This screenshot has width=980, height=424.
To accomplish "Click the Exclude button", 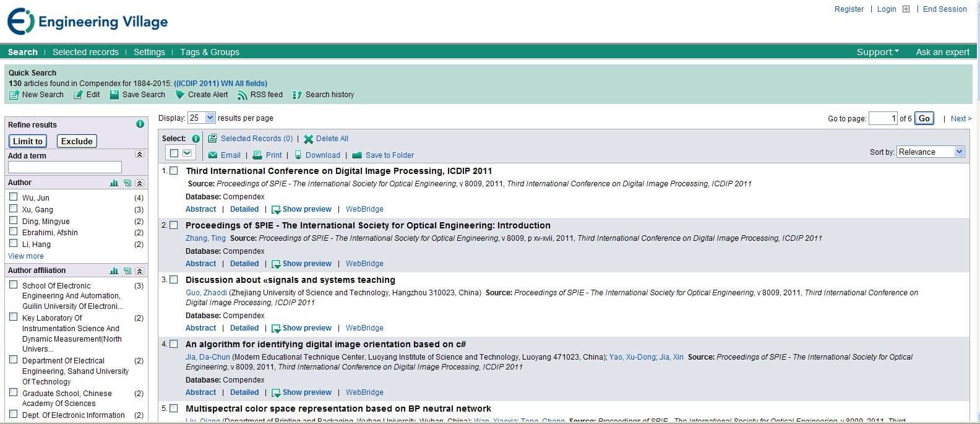I will pos(77,141).
